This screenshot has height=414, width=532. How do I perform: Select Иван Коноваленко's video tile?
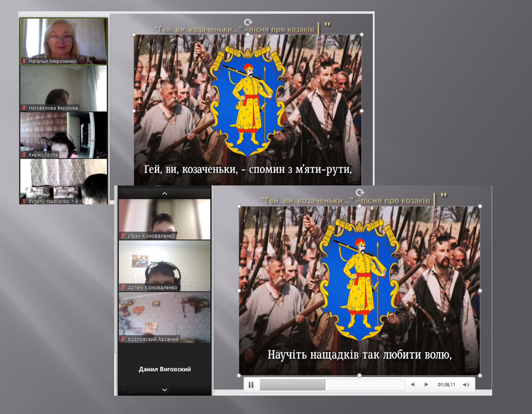pos(164,219)
